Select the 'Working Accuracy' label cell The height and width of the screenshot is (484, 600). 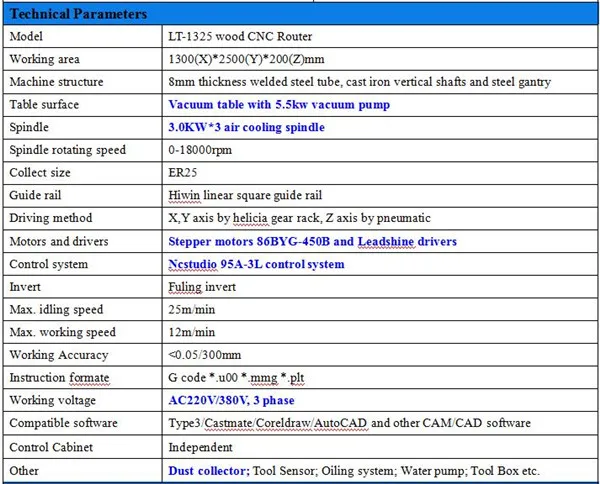pos(83,355)
